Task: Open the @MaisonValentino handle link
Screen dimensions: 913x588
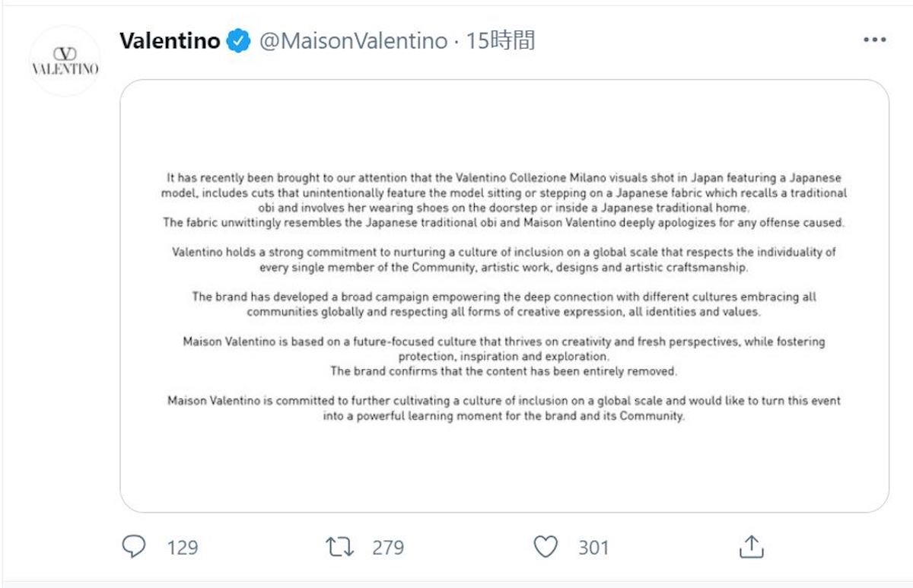Action: coord(353,41)
